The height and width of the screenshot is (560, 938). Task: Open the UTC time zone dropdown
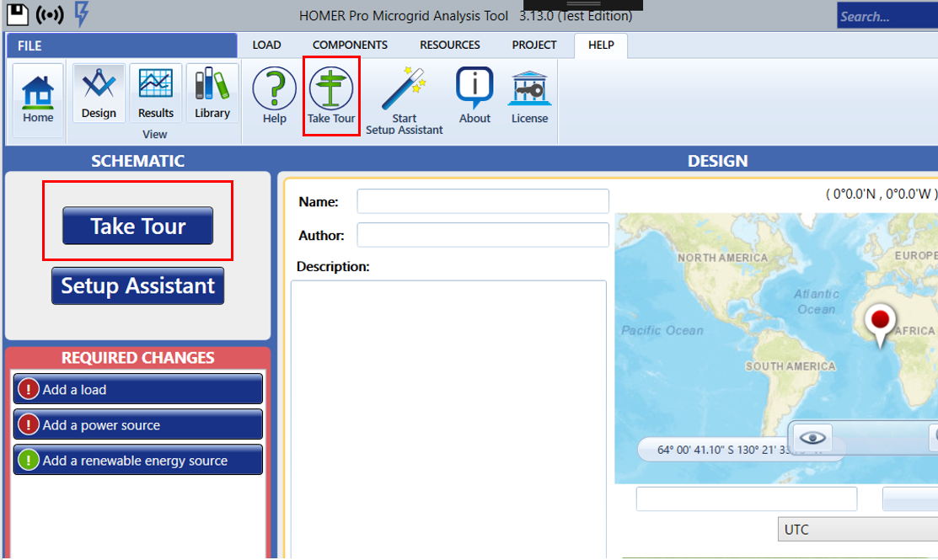(856, 530)
